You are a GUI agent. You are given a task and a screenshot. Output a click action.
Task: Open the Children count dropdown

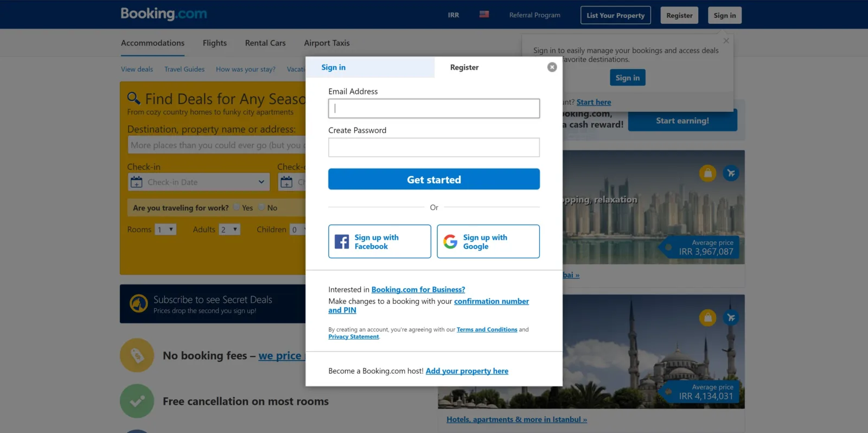[x=298, y=230]
